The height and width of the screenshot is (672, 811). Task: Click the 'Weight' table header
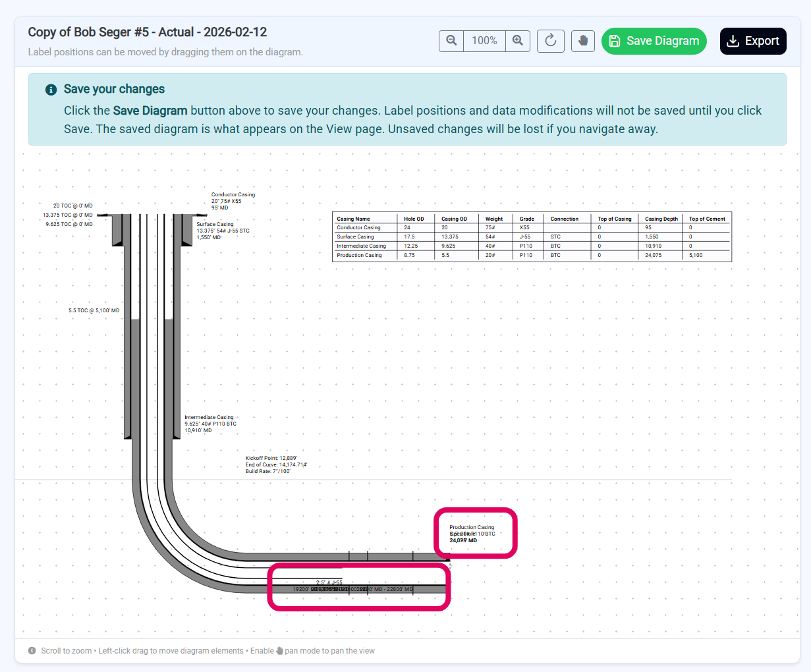(x=494, y=219)
